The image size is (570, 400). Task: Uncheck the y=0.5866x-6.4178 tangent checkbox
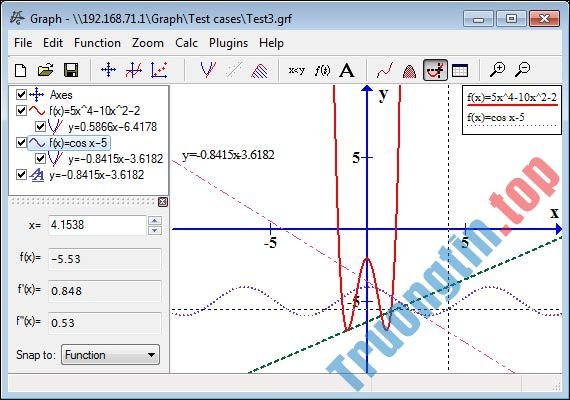40,127
